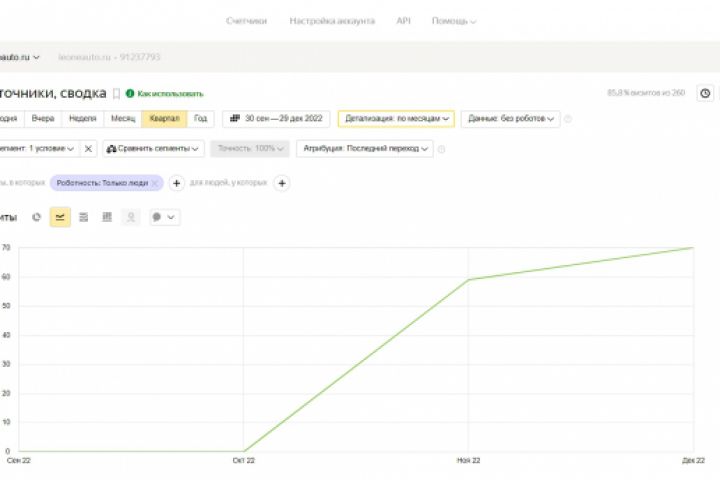Clear the segment with the X button
The height and width of the screenshot is (480, 720).
point(88,149)
